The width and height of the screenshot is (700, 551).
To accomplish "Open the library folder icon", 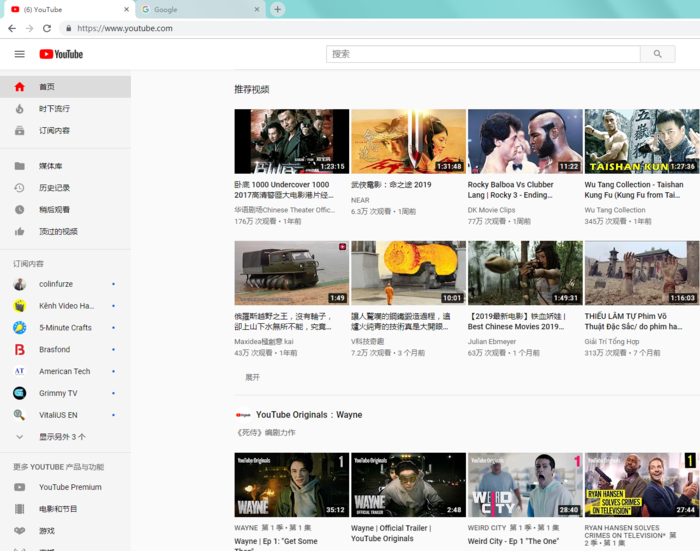I will [20, 166].
